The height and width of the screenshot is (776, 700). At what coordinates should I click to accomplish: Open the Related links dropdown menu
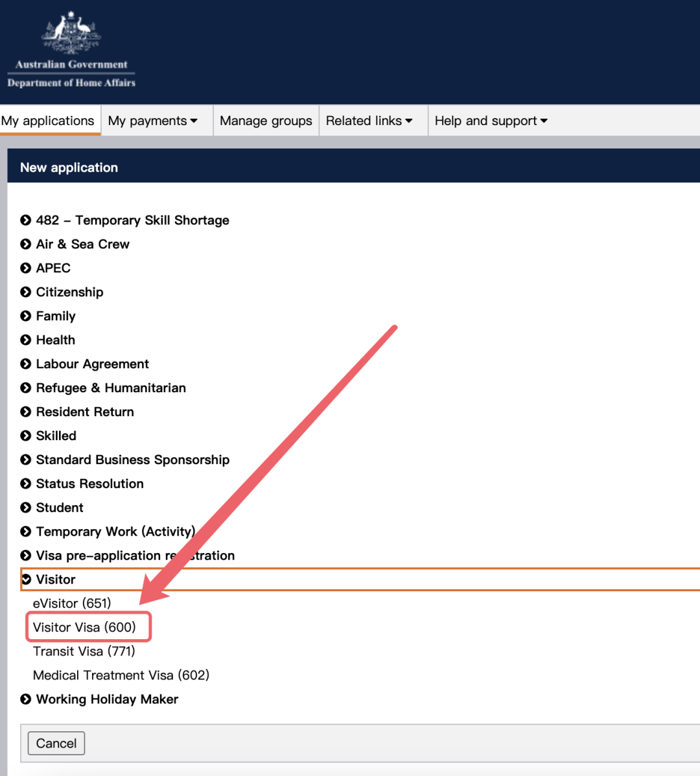coord(369,121)
